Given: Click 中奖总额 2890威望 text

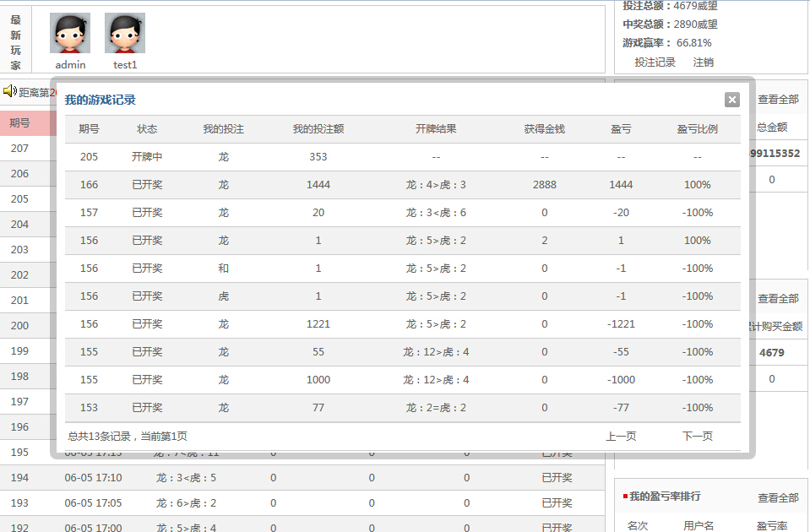Looking at the screenshot, I should (670, 24).
